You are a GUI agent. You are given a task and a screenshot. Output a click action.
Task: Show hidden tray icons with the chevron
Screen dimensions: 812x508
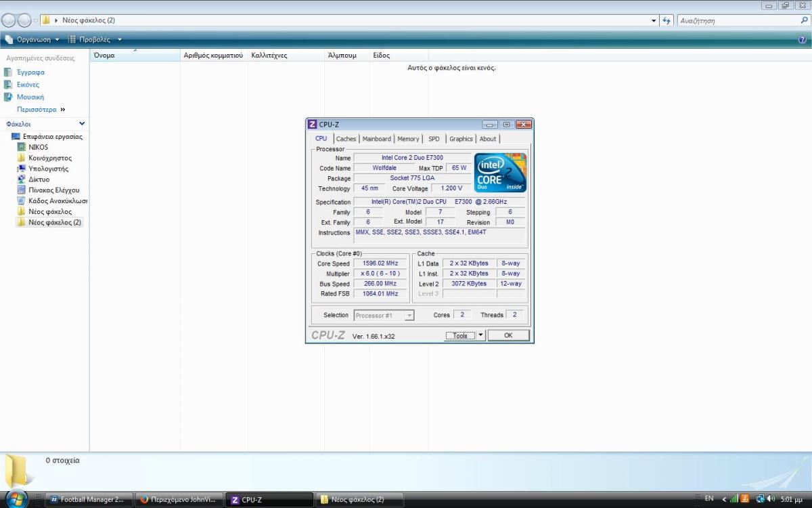click(724, 499)
